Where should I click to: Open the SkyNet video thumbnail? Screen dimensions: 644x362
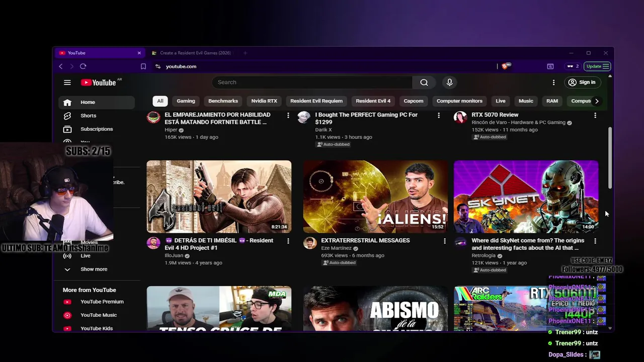point(526,197)
